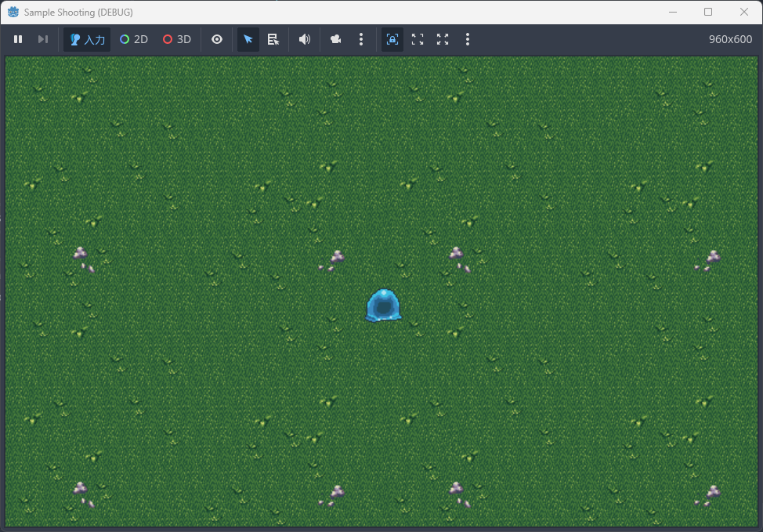Select the 入力 input mode button
763x532 pixels.
(87, 39)
